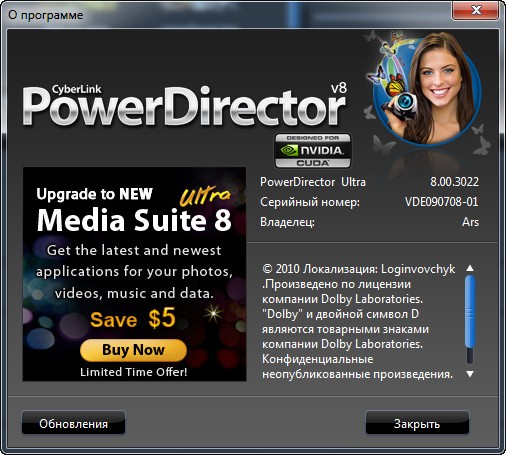Click the Save $5 text in the ad
Viewport: 506px width, 455px height.
[133, 318]
